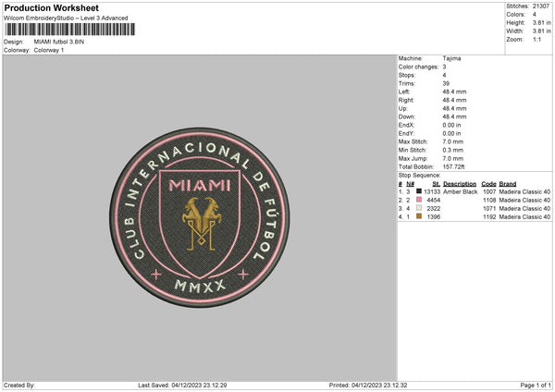Screen dimensions: 555x392
Task: Click the cream color swatch, code 1071
Action: pos(419,208)
